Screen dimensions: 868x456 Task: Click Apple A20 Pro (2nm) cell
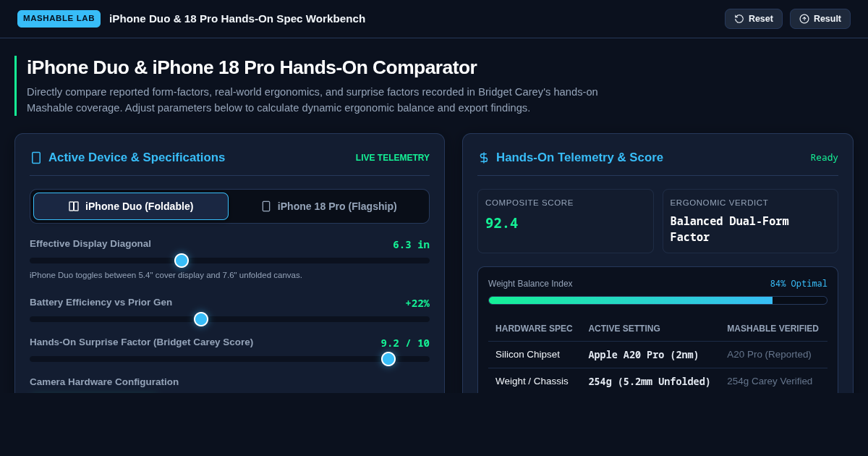pyautogui.click(x=643, y=355)
